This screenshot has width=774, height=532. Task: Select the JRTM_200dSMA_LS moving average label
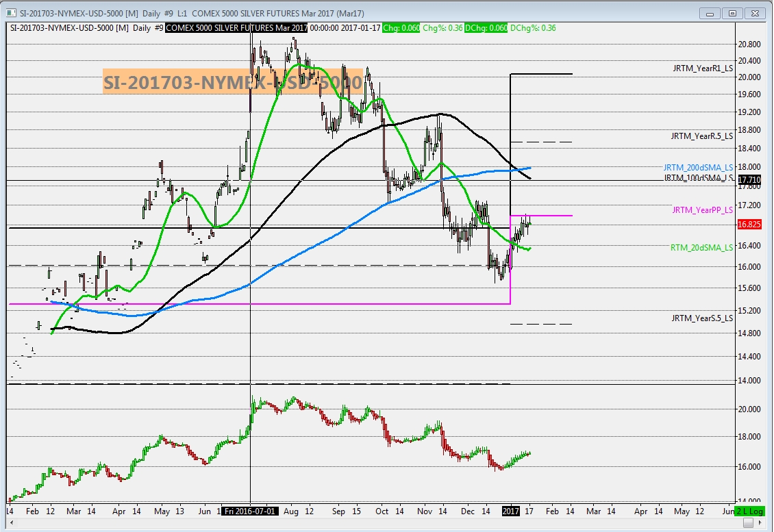pyautogui.click(x=698, y=167)
